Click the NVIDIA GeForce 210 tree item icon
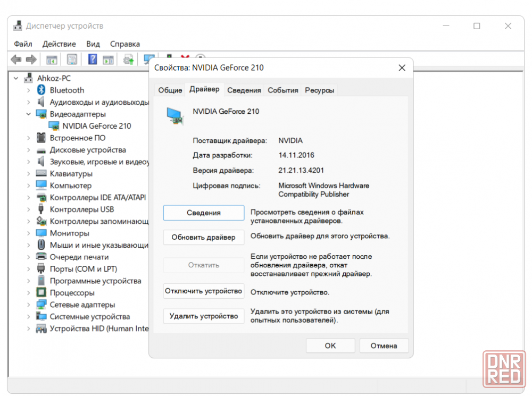This screenshot has width=532, height=396. [54, 126]
